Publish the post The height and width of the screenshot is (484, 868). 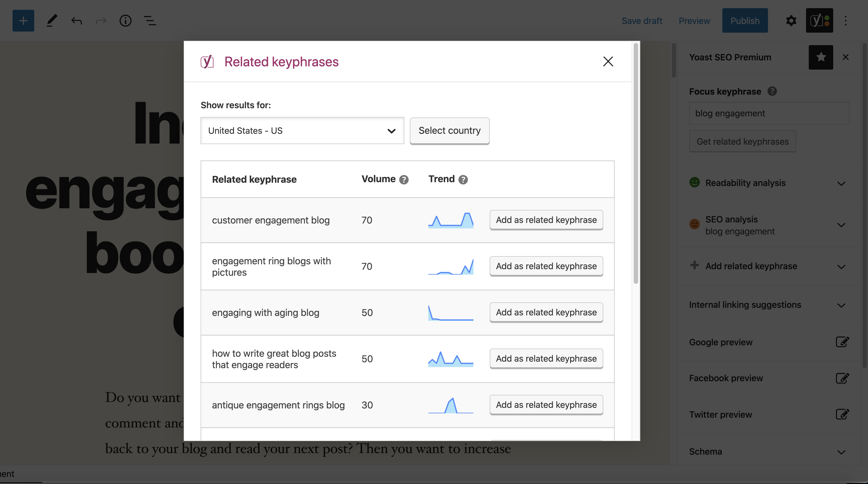pos(745,21)
